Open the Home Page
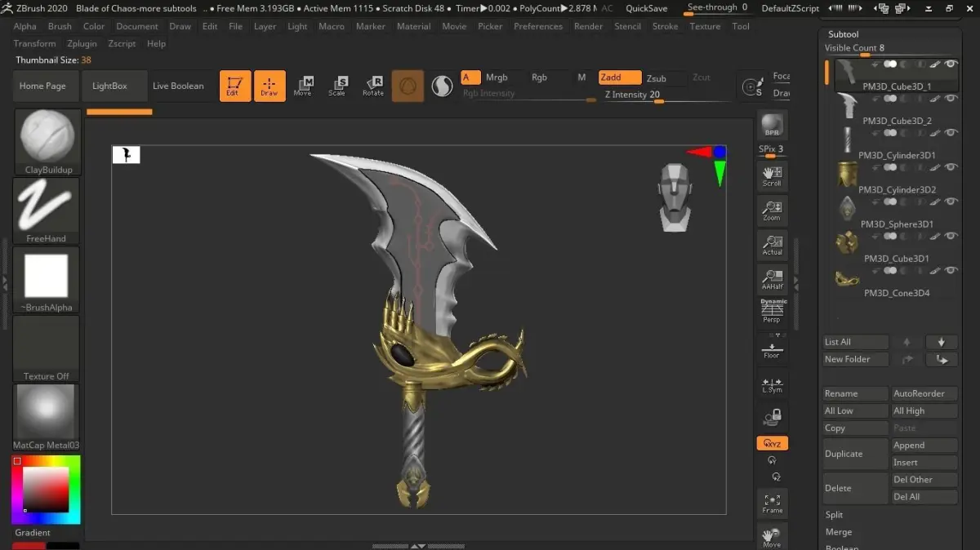Image resolution: width=980 pixels, height=550 pixels. (46, 86)
